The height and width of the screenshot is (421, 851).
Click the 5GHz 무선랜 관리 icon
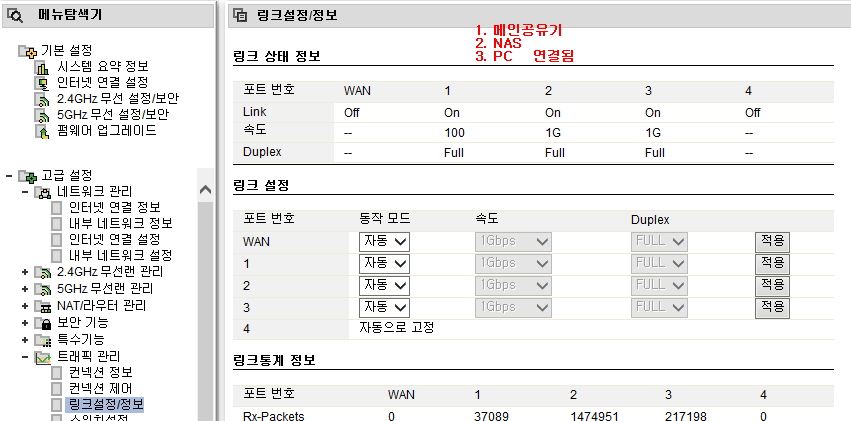(x=43, y=289)
